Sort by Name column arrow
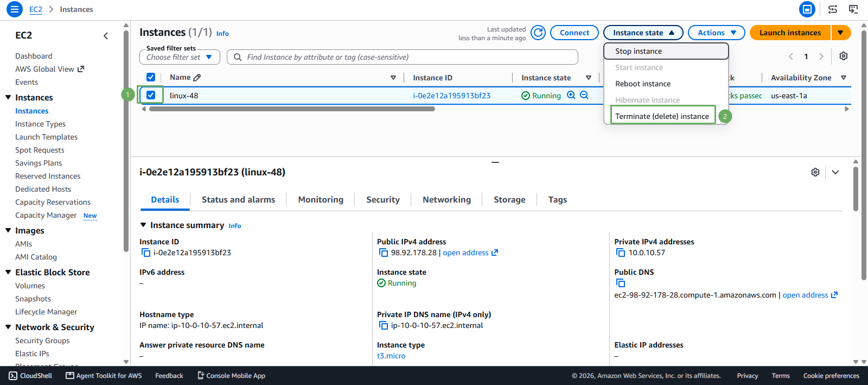 click(x=393, y=78)
